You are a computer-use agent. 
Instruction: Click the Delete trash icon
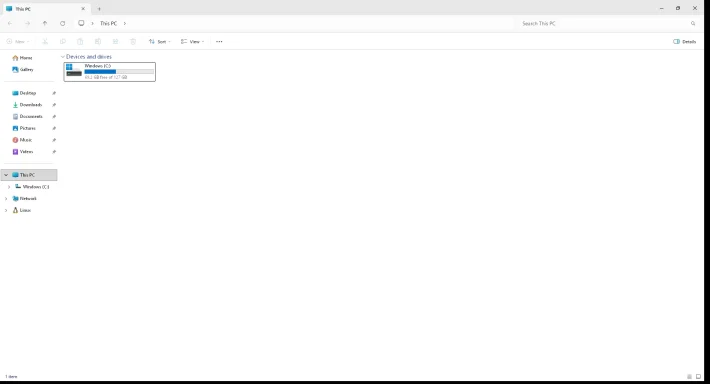(133, 41)
